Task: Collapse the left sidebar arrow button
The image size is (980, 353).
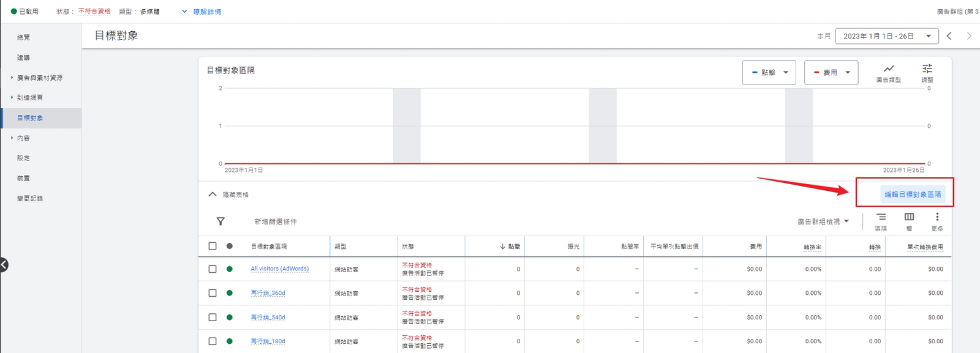Action: tap(3, 265)
